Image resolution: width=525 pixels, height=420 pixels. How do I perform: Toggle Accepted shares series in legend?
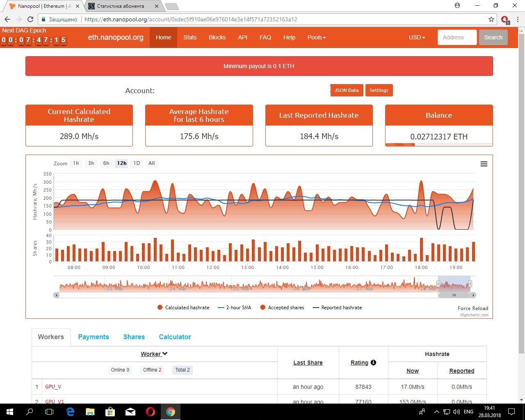pyautogui.click(x=282, y=308)
